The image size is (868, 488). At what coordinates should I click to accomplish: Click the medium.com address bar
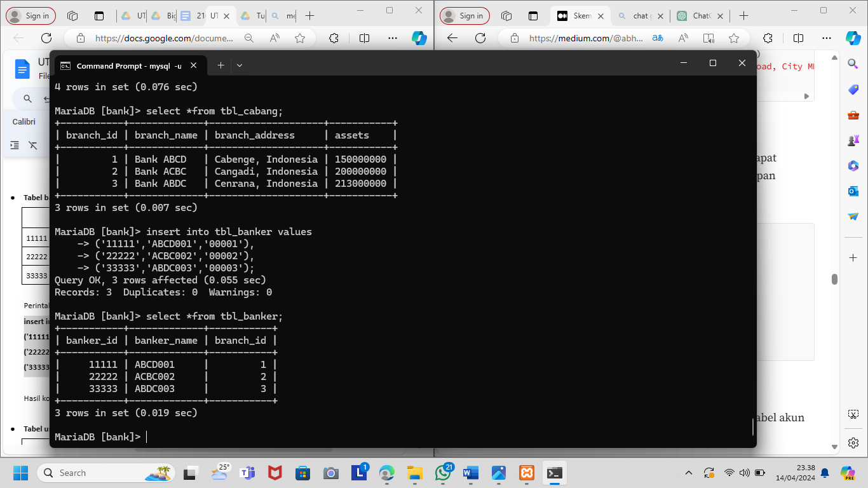(x=587, y=38)
